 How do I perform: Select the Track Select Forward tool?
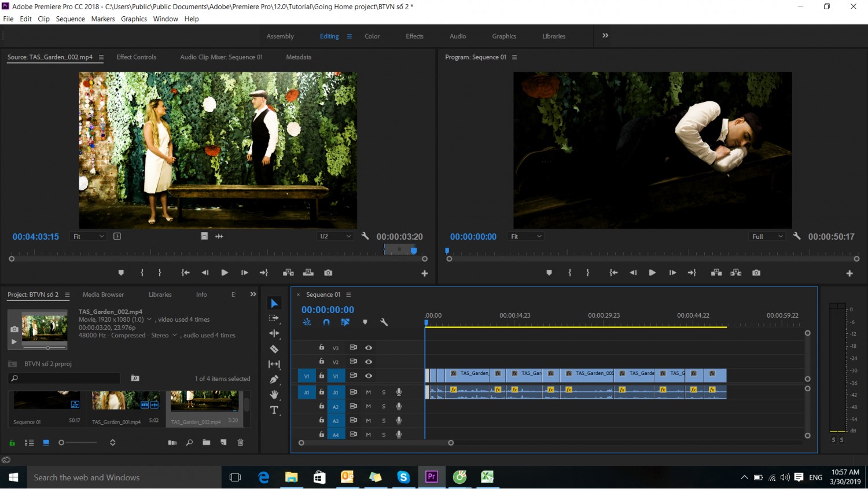tap(274, 318)
